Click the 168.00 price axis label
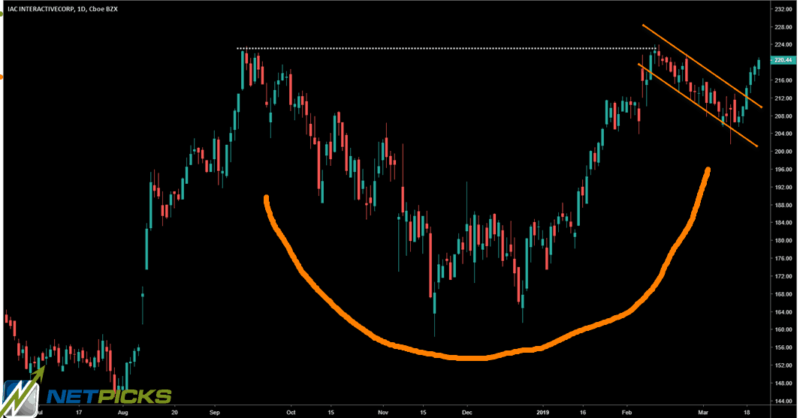The height and width of the screenshot is (418, 800). 783,294
